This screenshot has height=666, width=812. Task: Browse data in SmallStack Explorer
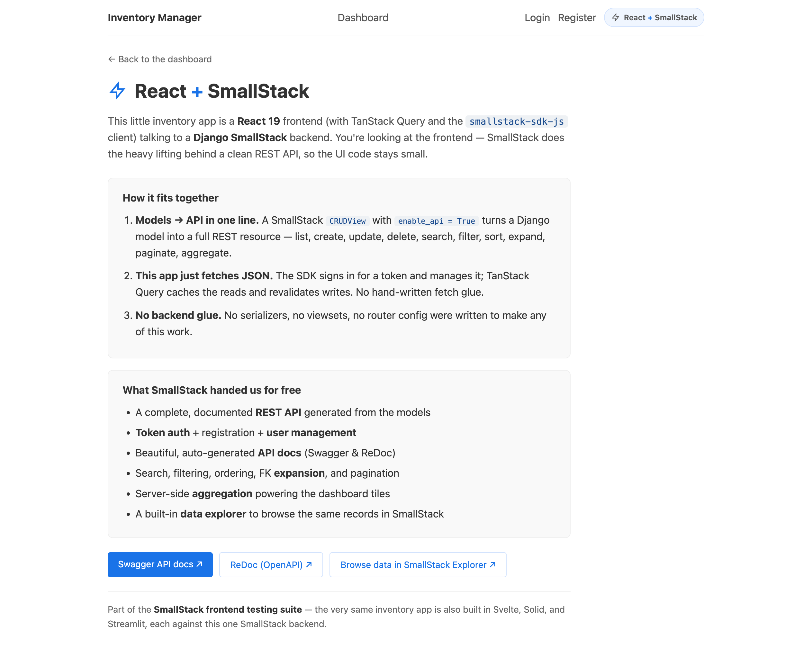(418, 564)
